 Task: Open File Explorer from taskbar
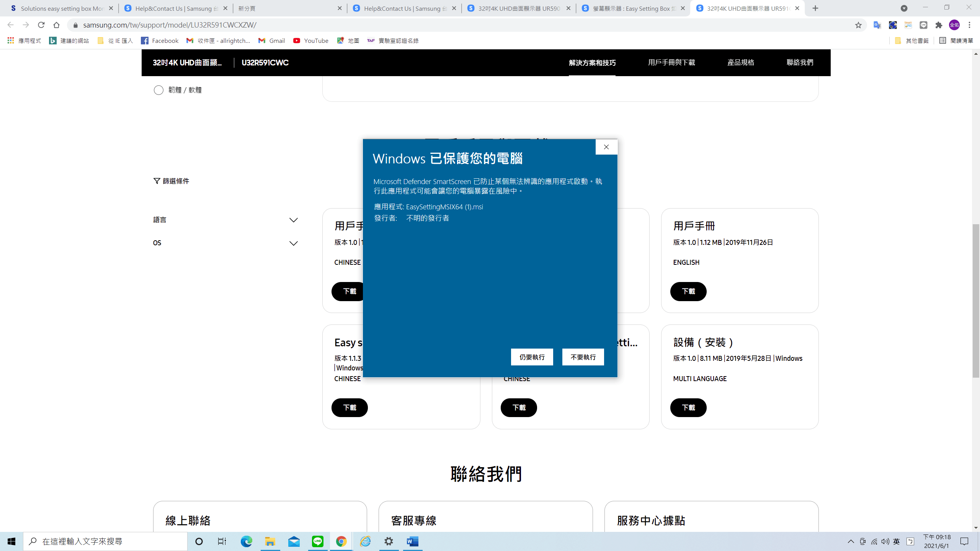click(x=270, y=541)
